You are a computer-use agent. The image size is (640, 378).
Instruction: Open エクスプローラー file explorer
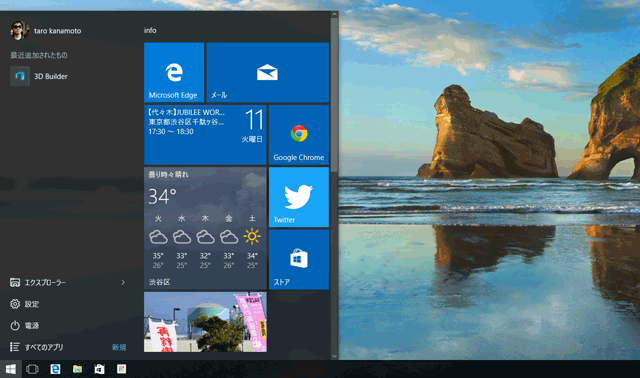point(45,282)
